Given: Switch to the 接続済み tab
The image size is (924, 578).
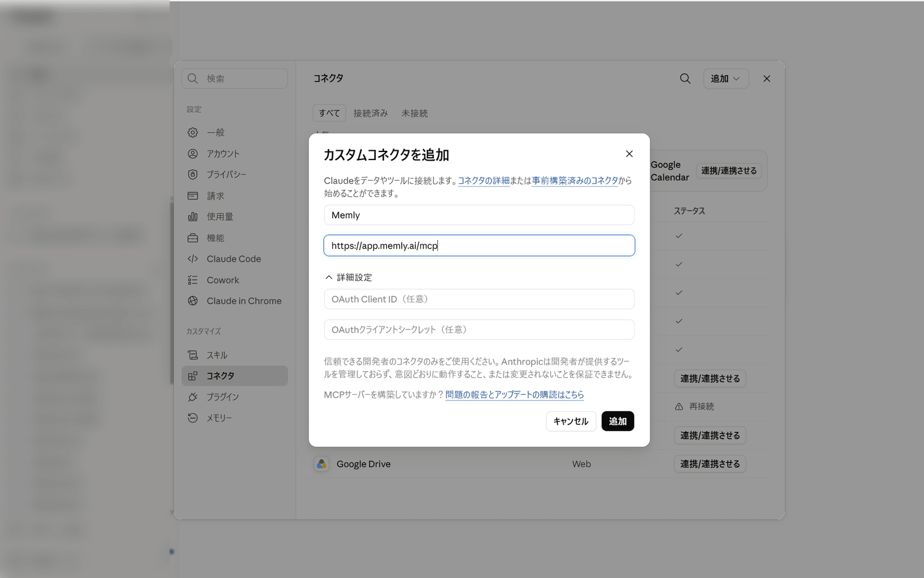Looking at the screenshot, I should pyautogui.click(x=371, y=113).
